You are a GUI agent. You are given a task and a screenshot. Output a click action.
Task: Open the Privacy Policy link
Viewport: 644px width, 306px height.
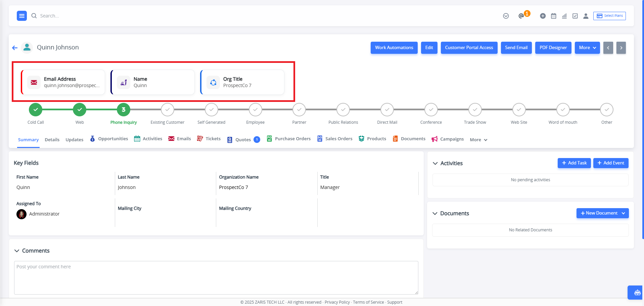337,302
